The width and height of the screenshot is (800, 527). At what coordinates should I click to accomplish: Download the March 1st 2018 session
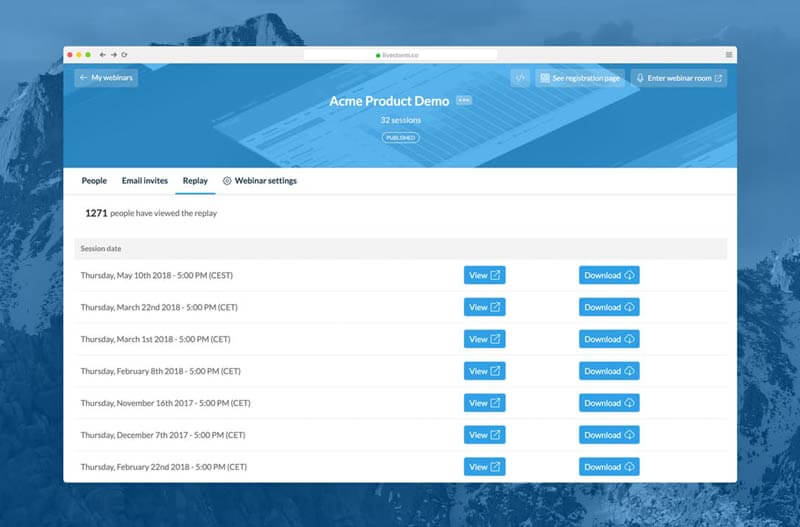pyautogui.click(x=608, y=339)
